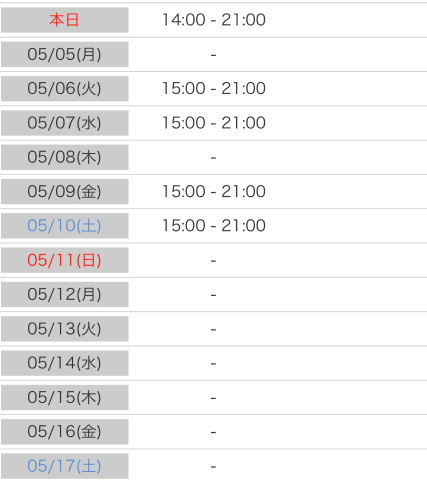Select the 05/06(火) date cell

65,89
